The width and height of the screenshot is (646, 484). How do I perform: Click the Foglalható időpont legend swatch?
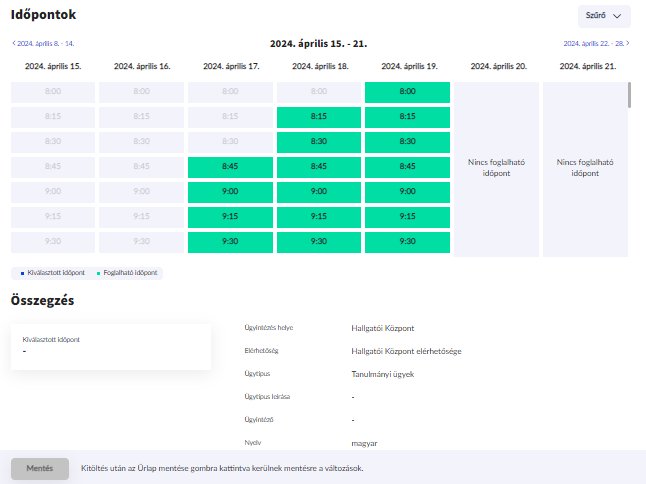(x=99, y=273)
